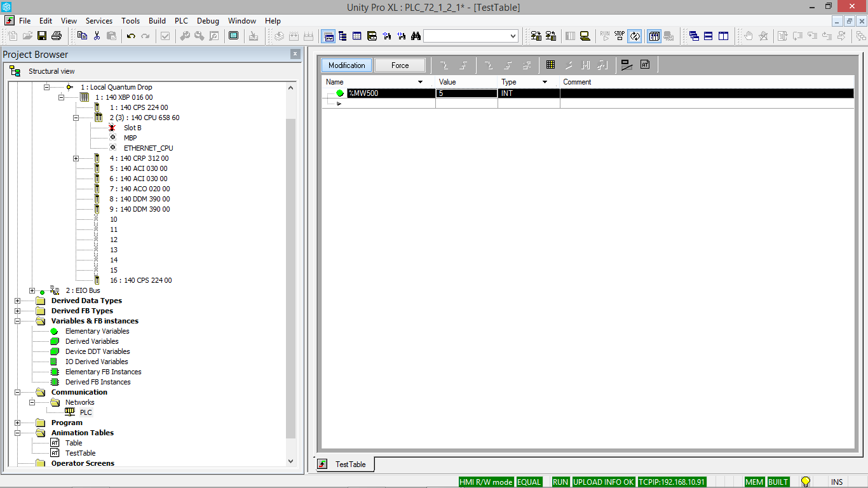Click the Value field showing 5
The image size is (868, 488).
click(466, 93)
